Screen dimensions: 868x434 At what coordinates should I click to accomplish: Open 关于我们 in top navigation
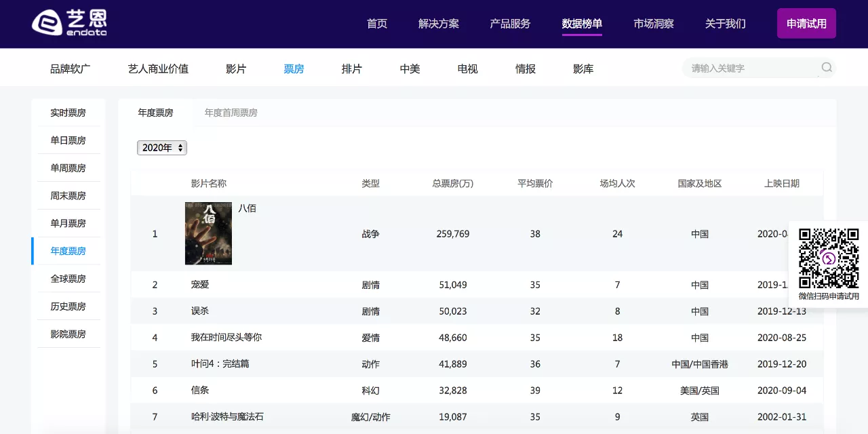pyautogui.click(x=726, y=24)
